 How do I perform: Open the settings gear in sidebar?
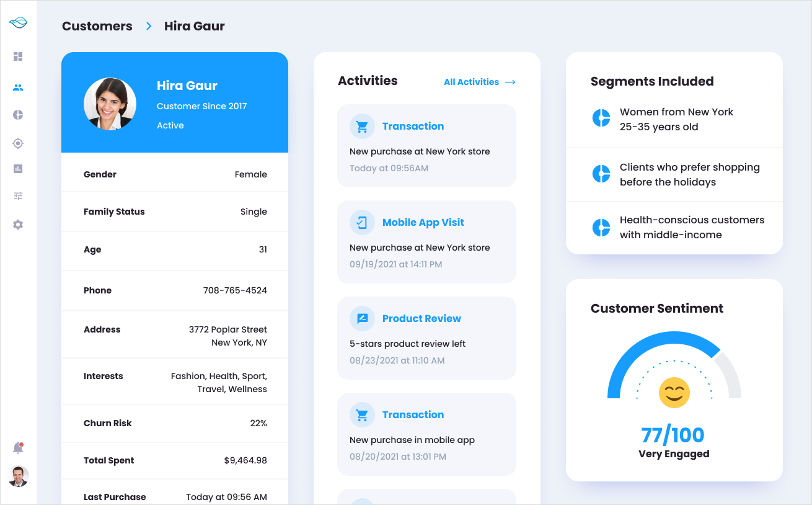18,225
